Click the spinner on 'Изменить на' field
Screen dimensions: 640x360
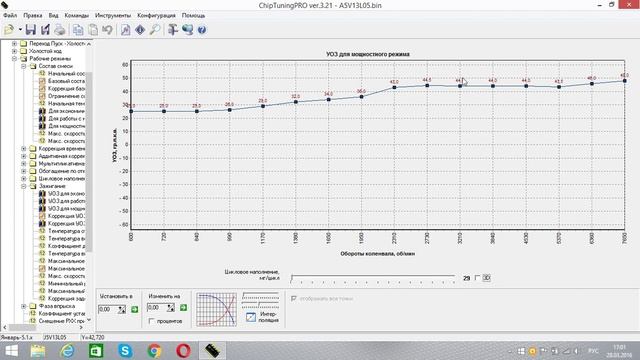pyautogui.click(x=171, y=307)
